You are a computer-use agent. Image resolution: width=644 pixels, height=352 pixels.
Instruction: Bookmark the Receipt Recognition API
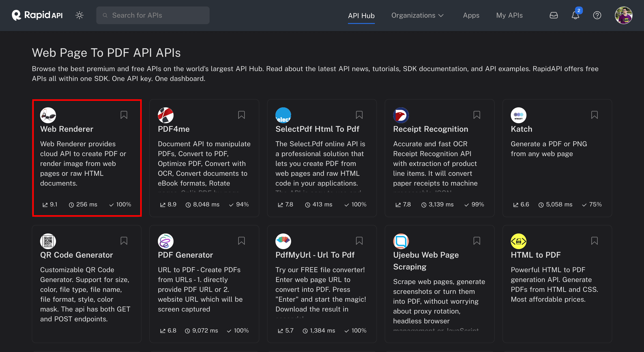click(477, 115)
